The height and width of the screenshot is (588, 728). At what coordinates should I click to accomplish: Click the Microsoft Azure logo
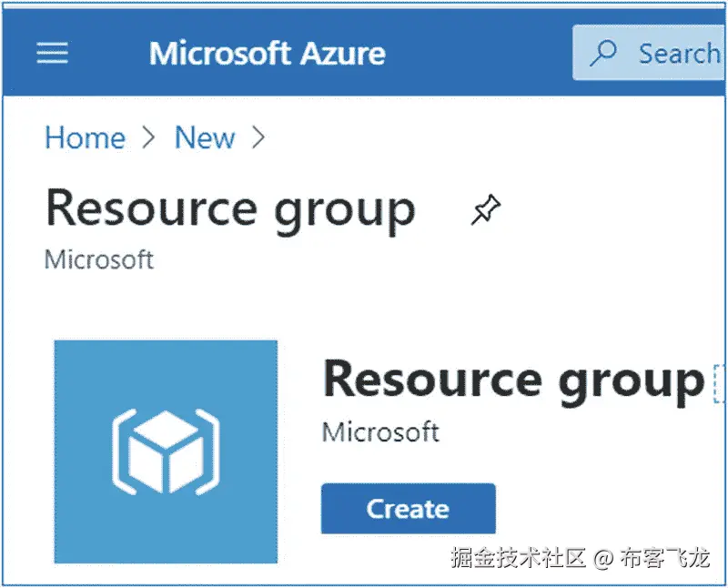coord(267,54)
